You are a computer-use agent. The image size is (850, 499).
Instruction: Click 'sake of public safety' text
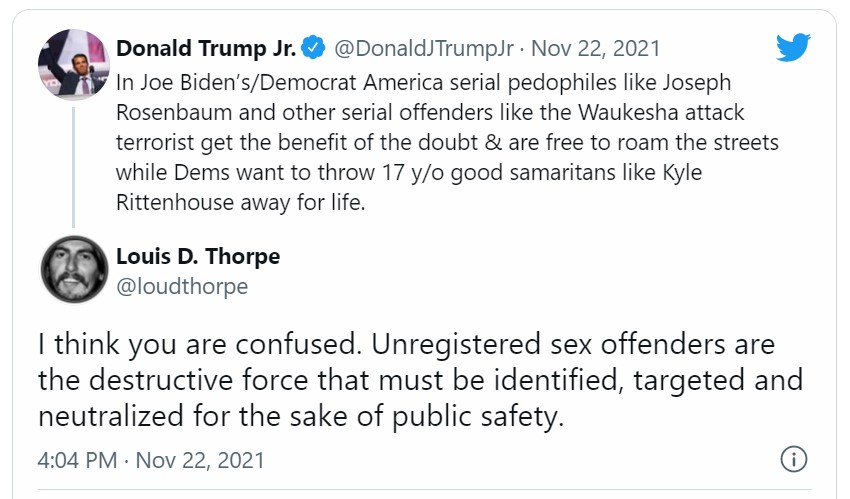[423, 415]
